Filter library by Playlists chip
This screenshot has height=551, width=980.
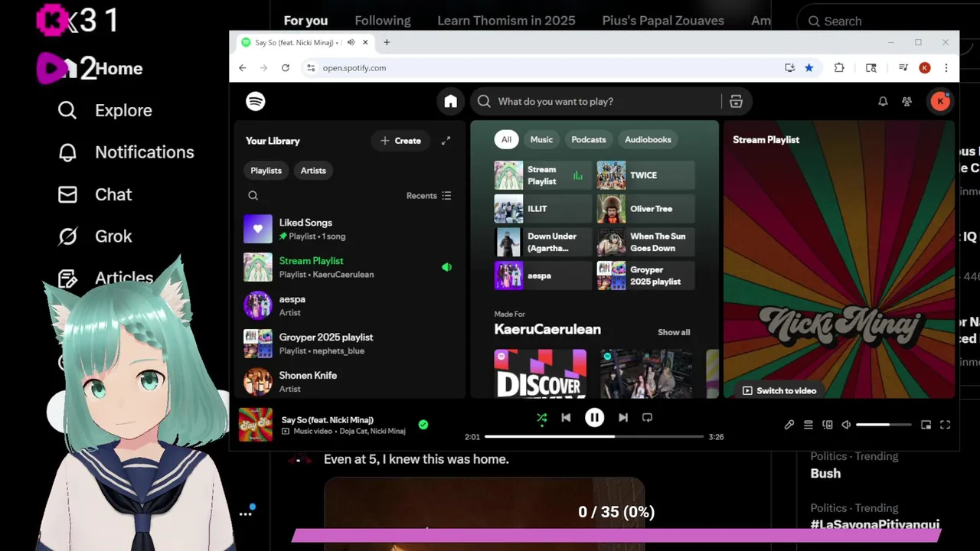pyautogui.click(x=266, y=171)
